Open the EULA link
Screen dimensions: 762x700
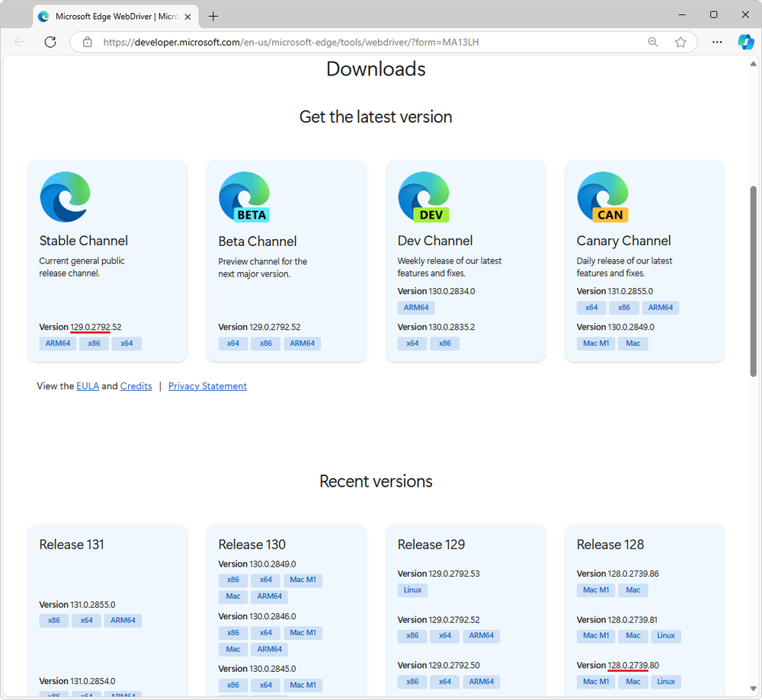88,386
